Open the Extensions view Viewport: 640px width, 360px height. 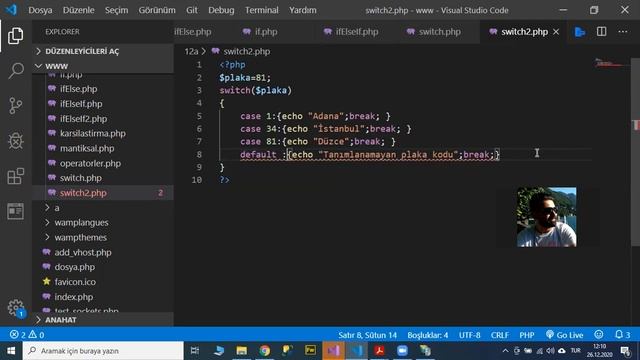tap(16, 176)
